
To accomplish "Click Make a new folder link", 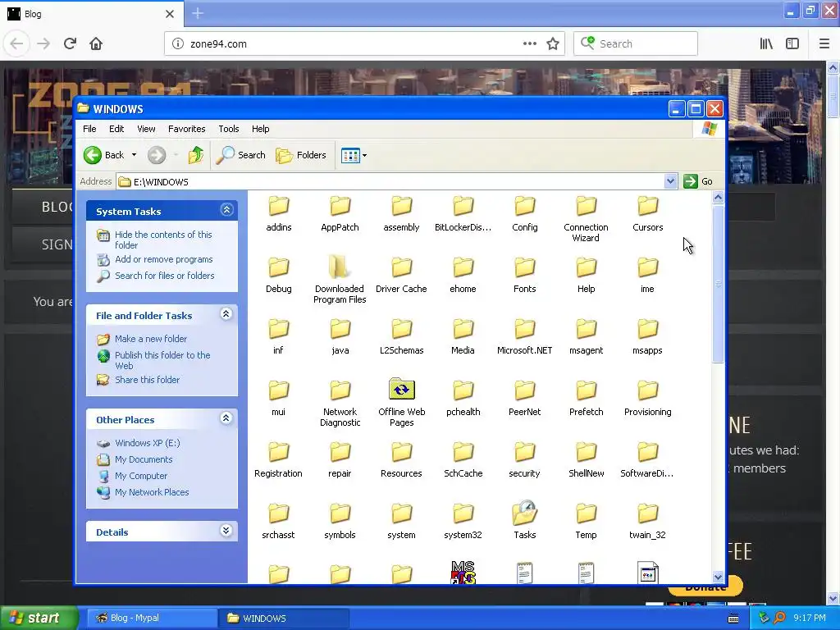I will coord(151,339).
